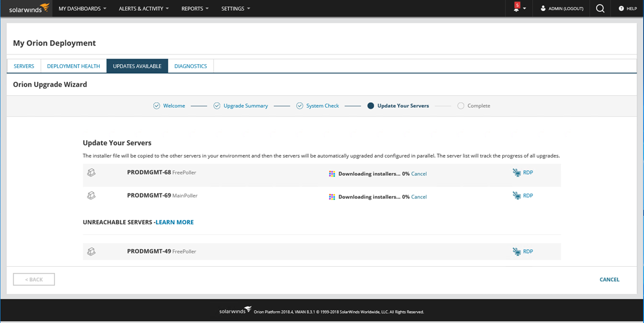Image resolution: width=644 pixels, height=323 pixels.
Task: Click PRODMGMT-69 downloading spinner icon
Action: coord(332,196)
